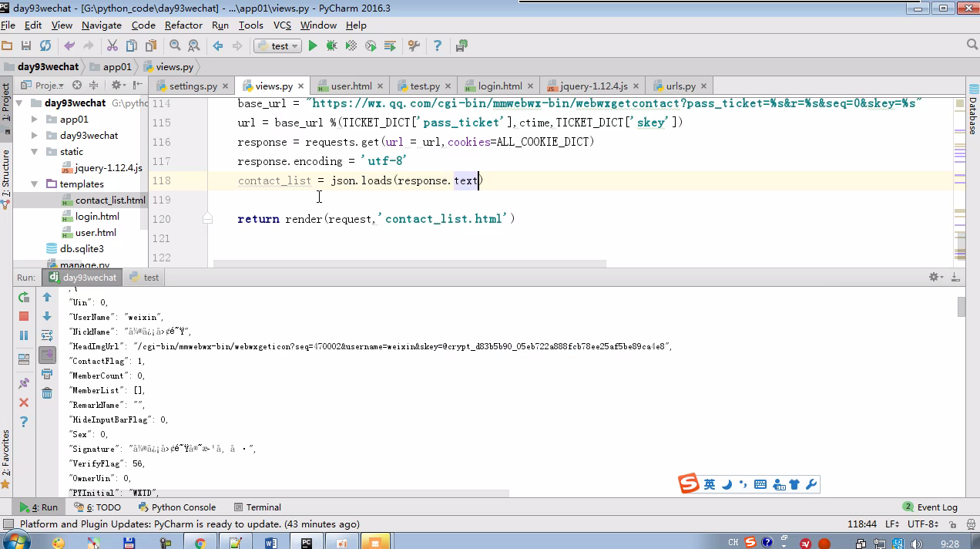
Task: Click the Cut scissors icon in toolbar
Action: tap(112, 46)
